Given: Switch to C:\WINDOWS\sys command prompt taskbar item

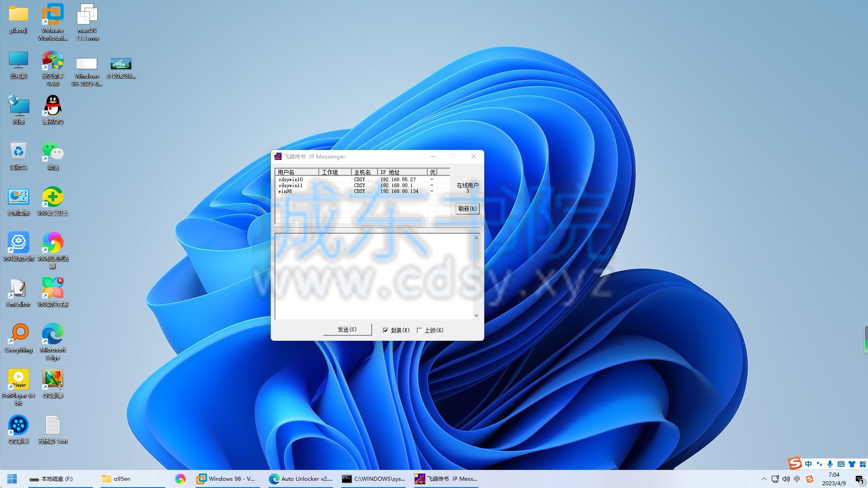Looking at the screenshot, I should (x=373, y=479).
